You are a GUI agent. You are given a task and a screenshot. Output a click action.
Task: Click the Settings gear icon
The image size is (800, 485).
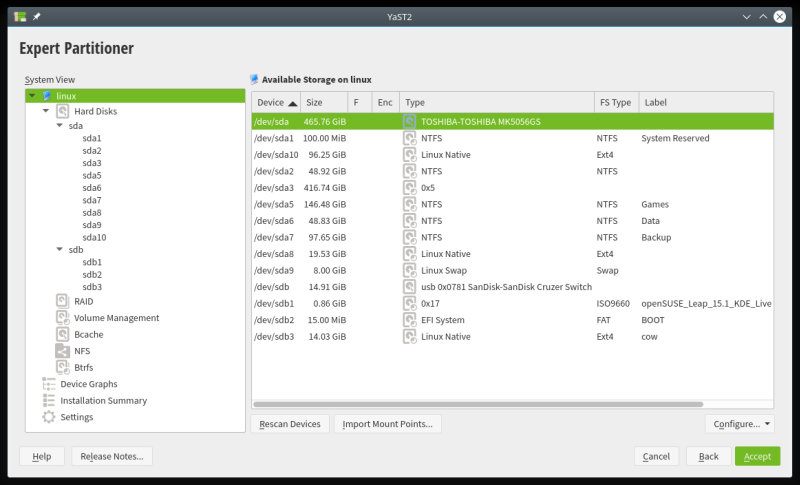[x=49, y=417]
